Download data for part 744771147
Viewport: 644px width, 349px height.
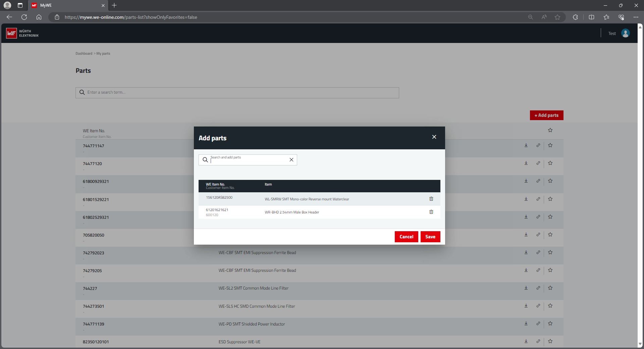coord(526,145)
